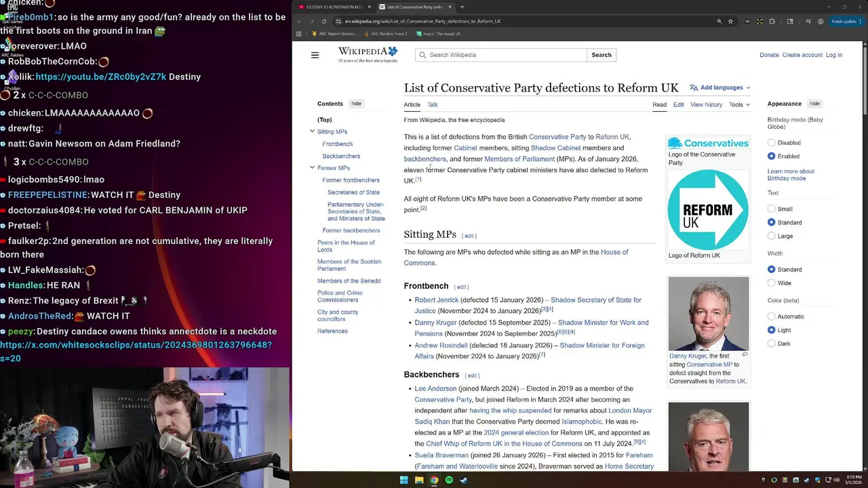The image size is (868, 488).
Task: Click the Create account link
Action: tap(802, 55)
